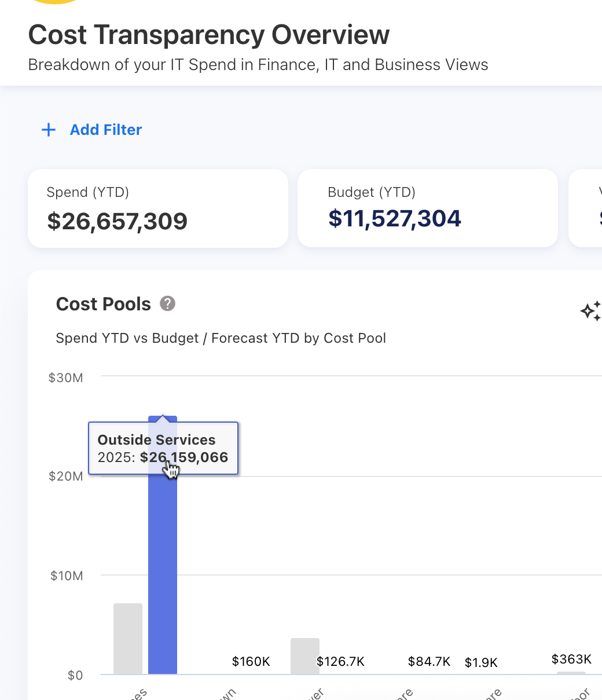The image size is (602, 700).
Task: Click the plus icon beside Add Filter
Action: (x=49, y=130)
